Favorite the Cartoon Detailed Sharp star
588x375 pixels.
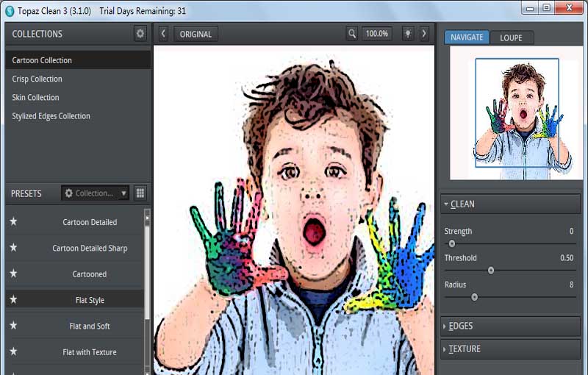pos(13,248)
